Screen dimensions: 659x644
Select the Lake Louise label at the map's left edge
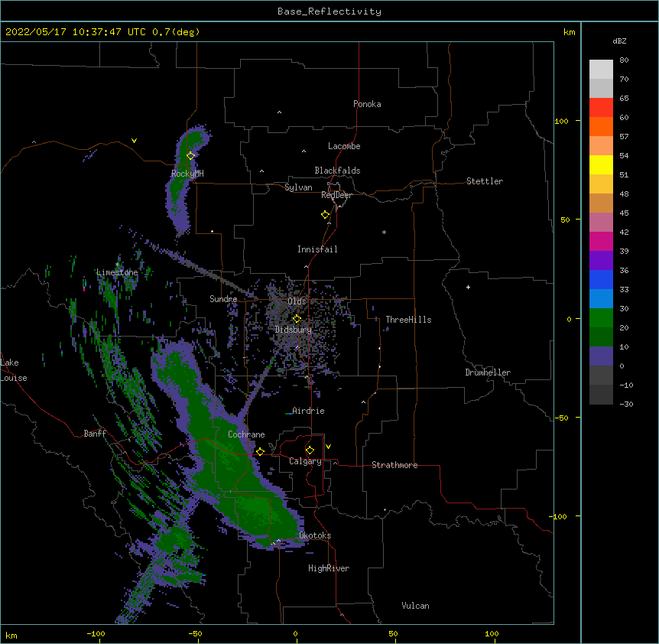(14, 370)
